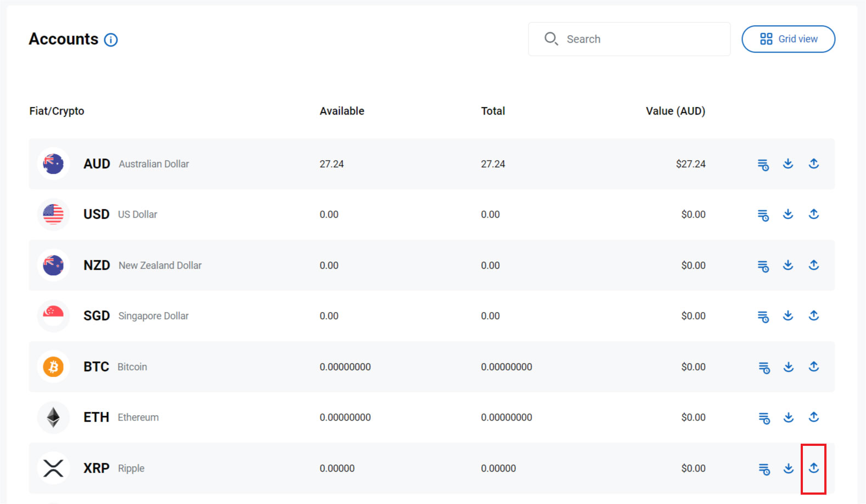Image resolution: width=866 pixels, height=504 pixels.
Task: Click the Ripple logo icon
Action: coord(53,468)
